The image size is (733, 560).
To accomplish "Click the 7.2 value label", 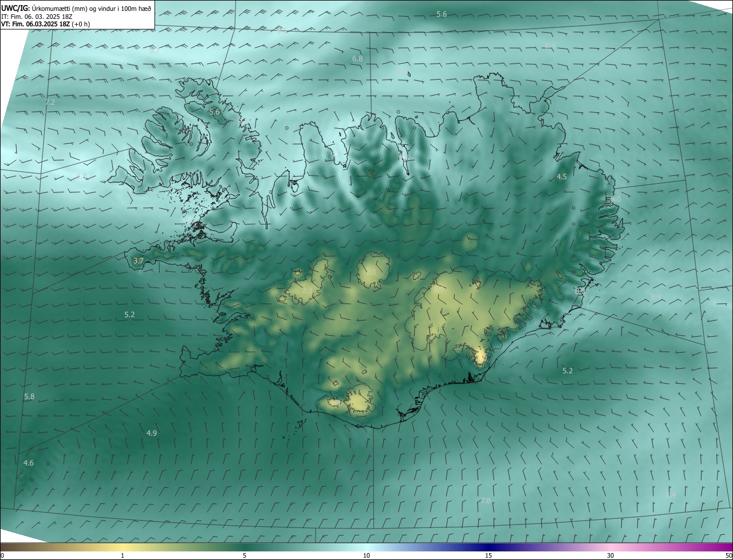I will (x=50, y=102).
